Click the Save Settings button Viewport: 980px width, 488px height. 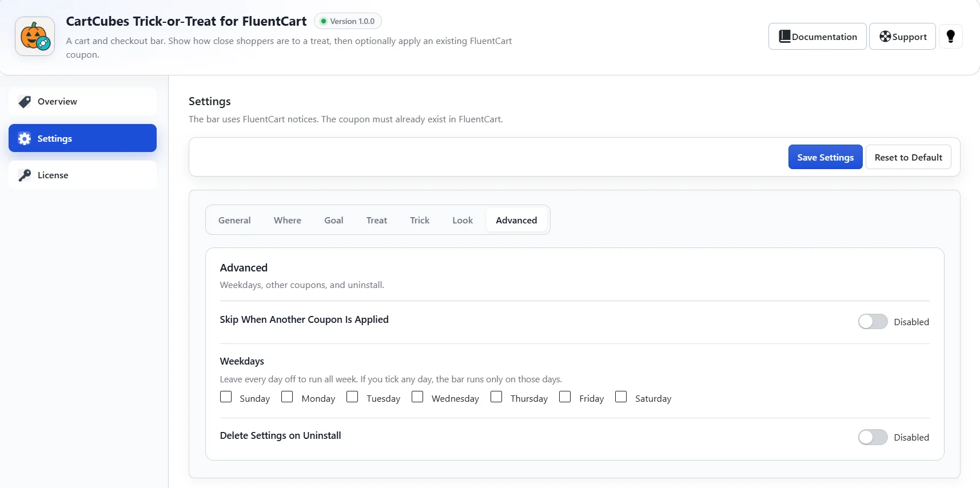pos(825,157)
